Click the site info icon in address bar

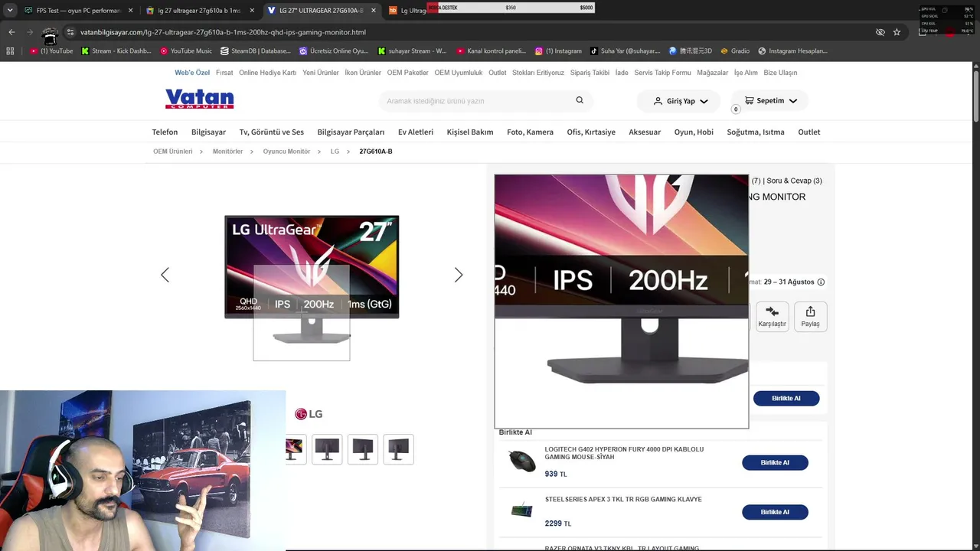tap(70, 32)
